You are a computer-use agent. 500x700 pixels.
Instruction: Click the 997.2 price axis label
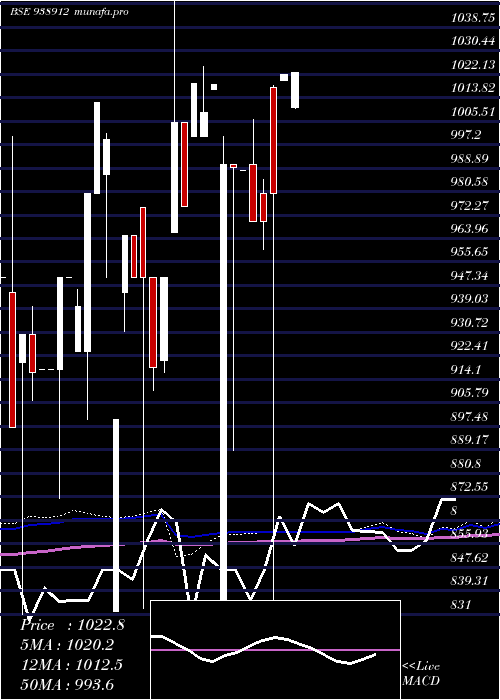coord(467,135)
